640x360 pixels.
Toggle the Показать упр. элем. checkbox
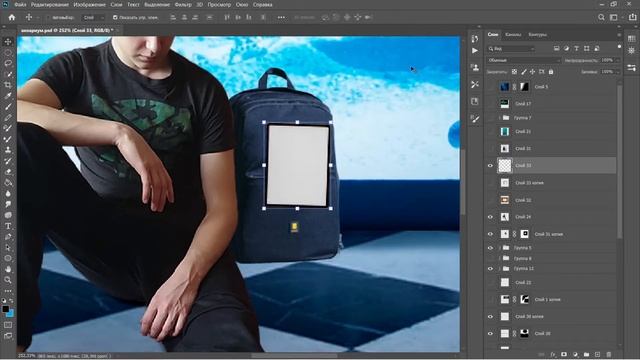coord(115,18)
